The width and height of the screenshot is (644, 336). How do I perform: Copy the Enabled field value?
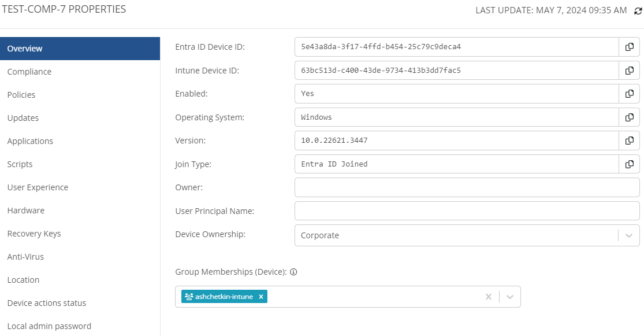pyautogui.click(x=629, y=94)
